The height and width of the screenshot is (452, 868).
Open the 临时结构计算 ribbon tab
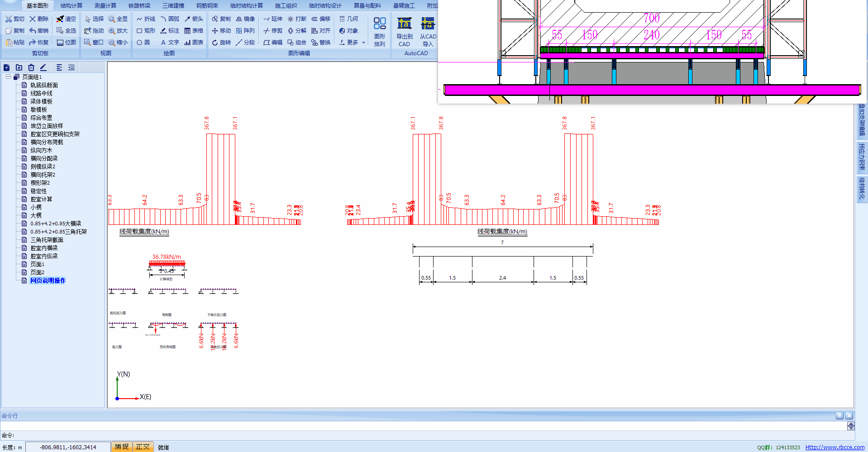click(x=246, y=6)
